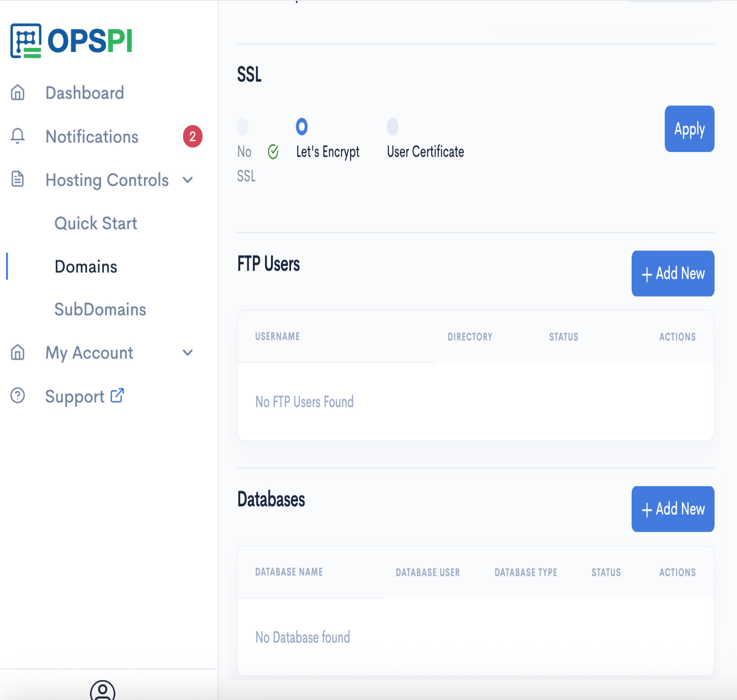Screen dimensions: 737x700
Task: Open the user profile avatar icon
Action: pos(103,691)
